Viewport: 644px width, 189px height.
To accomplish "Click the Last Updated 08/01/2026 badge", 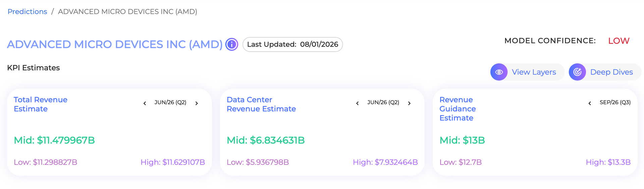I will point(292,44).
